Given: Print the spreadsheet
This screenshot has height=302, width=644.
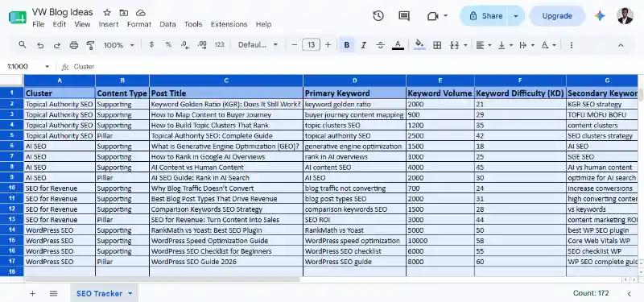Looking at the screenshot, I should (74, 45).
